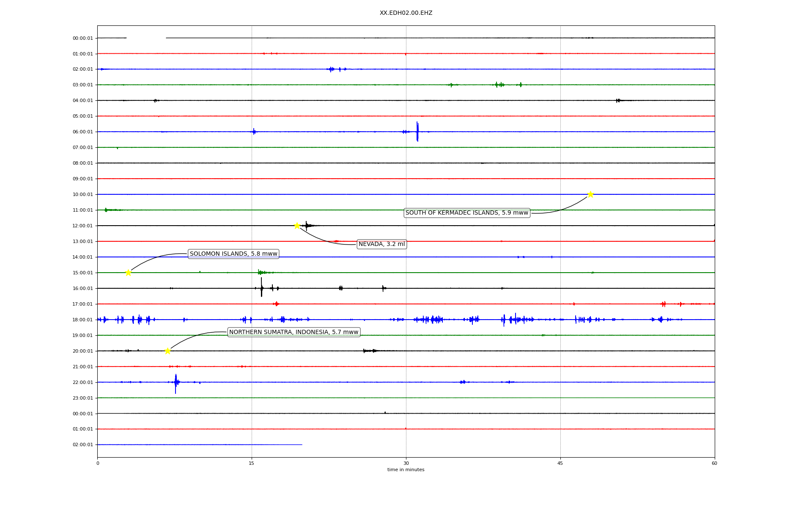
Task: Click the last 02:00:01 row label
Action: (82, 445)
